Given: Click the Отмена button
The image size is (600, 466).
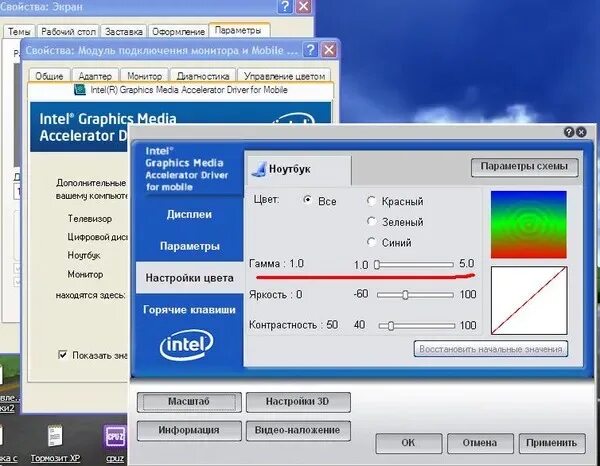Looking at the screenshot, I should (479, 443).
